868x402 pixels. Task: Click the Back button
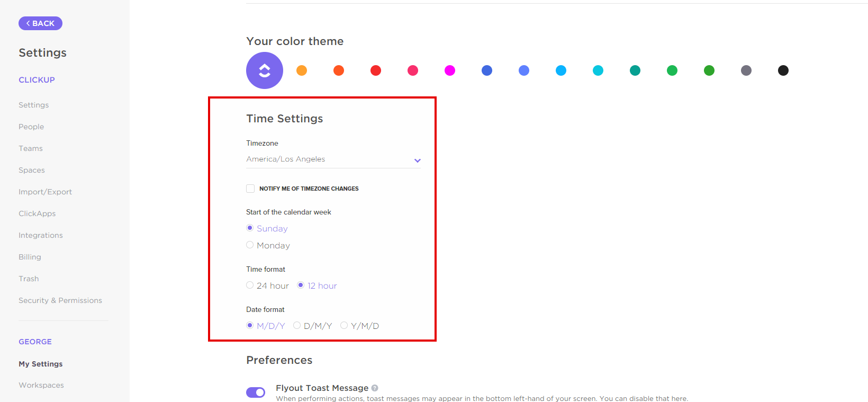pos(40,23)
